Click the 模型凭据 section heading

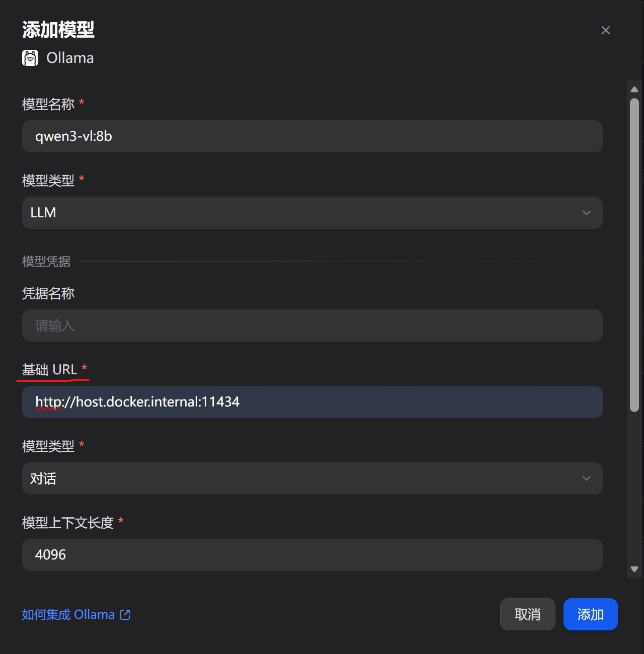coord(46,262)
